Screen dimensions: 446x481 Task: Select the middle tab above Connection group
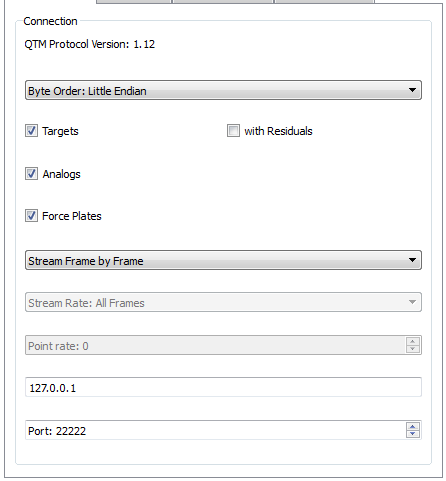coord(223,1)
